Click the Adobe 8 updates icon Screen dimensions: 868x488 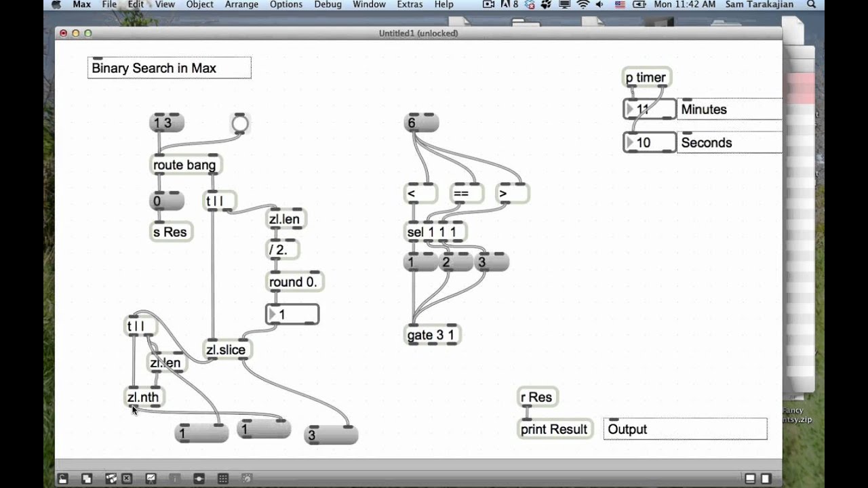pyautogui.click(x=510, y=5)
